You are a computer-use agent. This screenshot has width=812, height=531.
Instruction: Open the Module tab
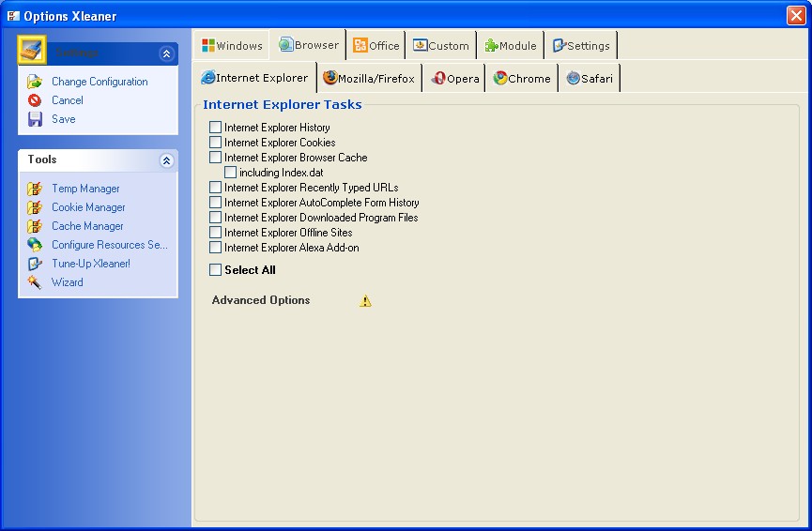tap(510, 46)
